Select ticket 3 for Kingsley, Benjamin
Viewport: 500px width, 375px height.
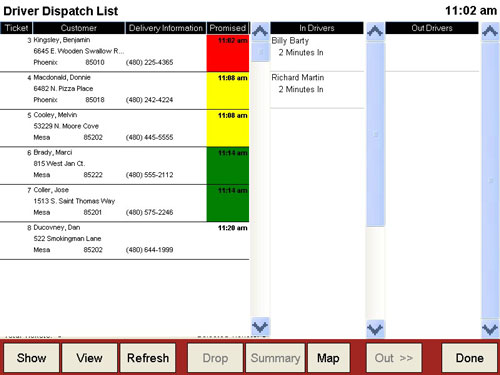[125, 53]
